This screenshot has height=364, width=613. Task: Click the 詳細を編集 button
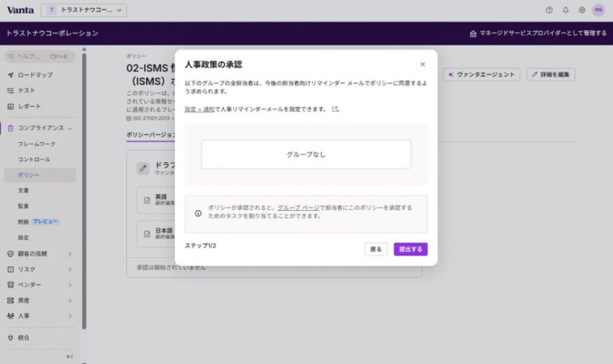[x=551, y=75]
